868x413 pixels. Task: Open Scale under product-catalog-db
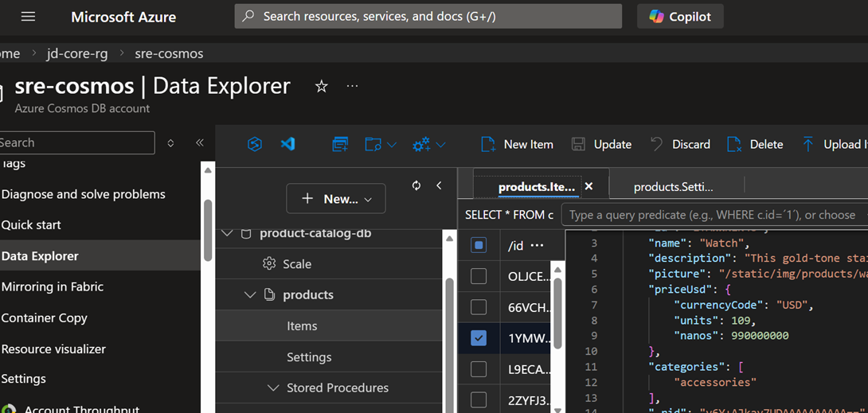[x=297, y=263]
